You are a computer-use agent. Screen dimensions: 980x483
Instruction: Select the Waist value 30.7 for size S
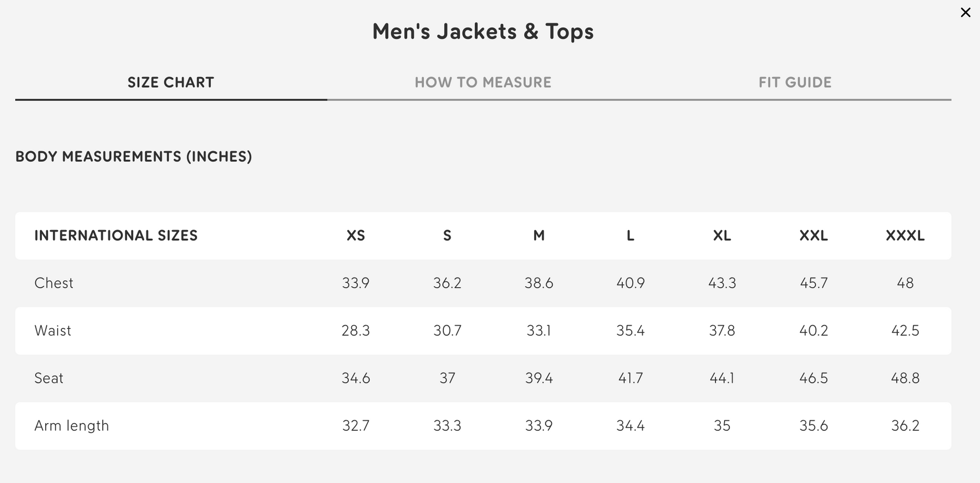pos(447,331)
